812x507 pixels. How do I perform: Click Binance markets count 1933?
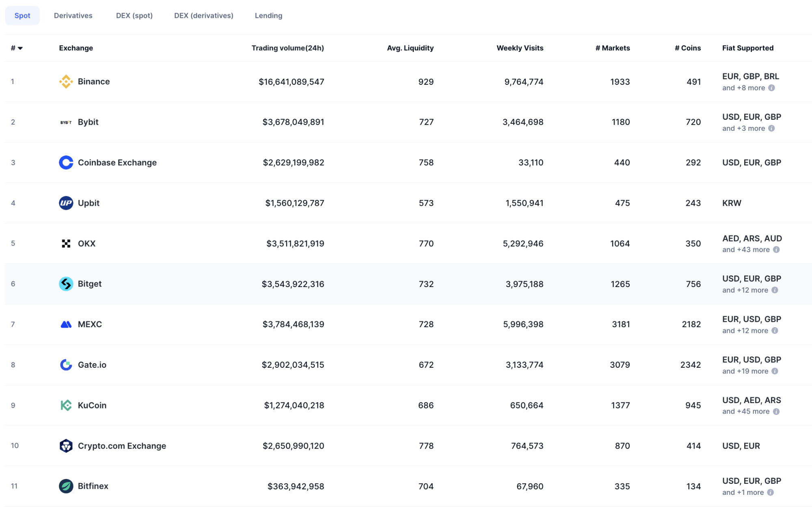coord(620,82)
